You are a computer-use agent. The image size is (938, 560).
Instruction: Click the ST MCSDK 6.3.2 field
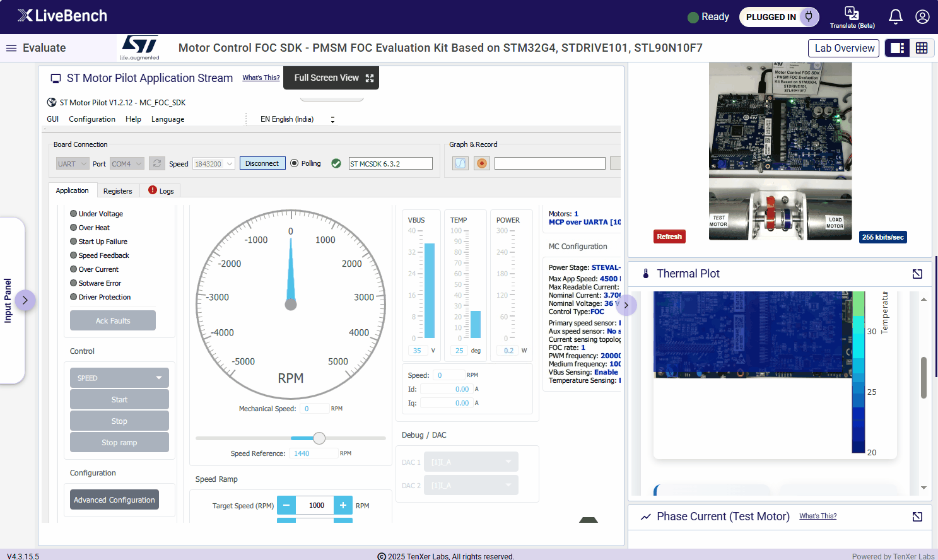click(x=390, y=164)
